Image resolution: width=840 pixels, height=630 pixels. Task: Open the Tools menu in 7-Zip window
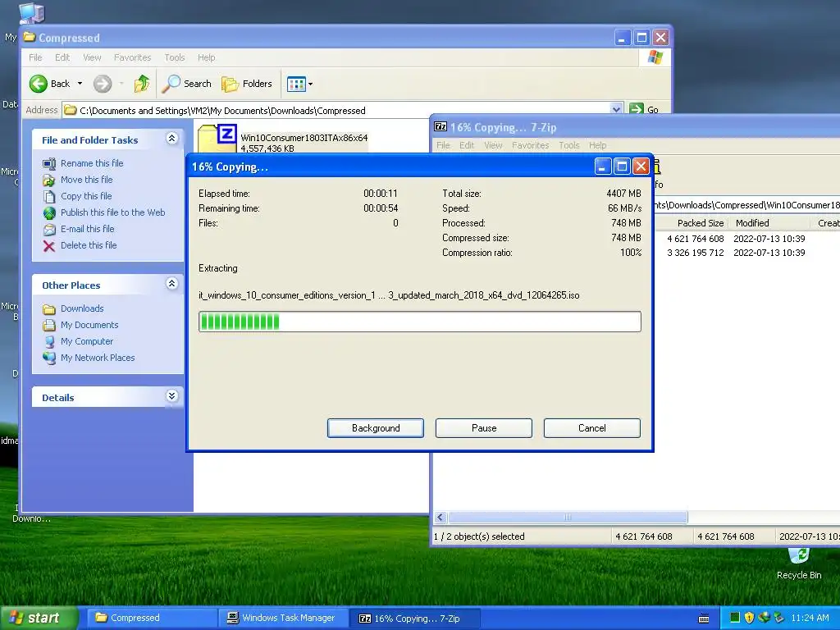click(569, 145)
